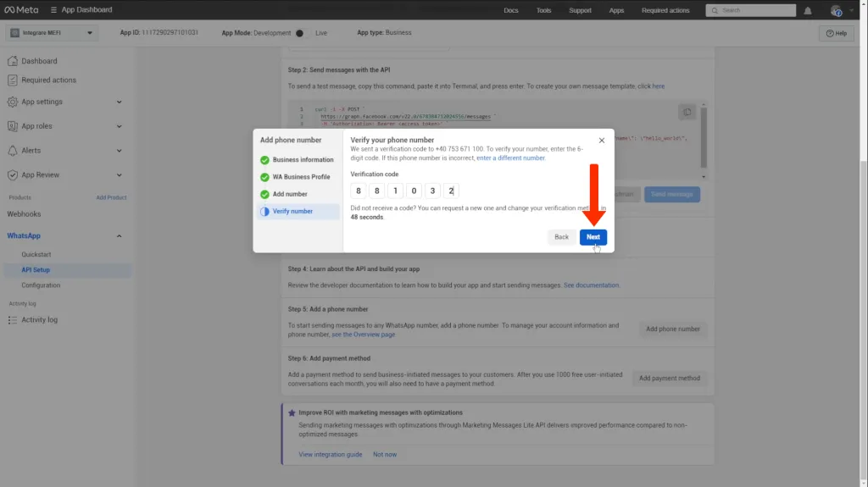
Task: Click the top Search field
Action: tap(751, 10)
